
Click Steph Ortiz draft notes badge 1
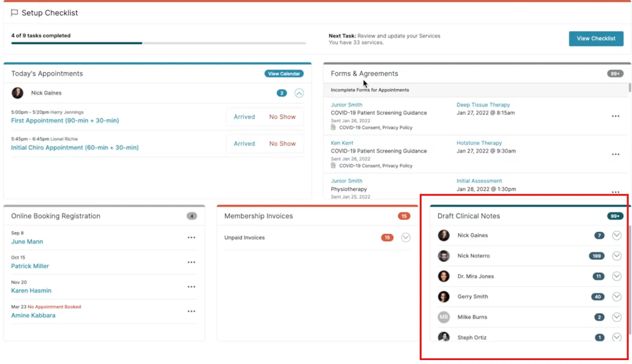600,338
